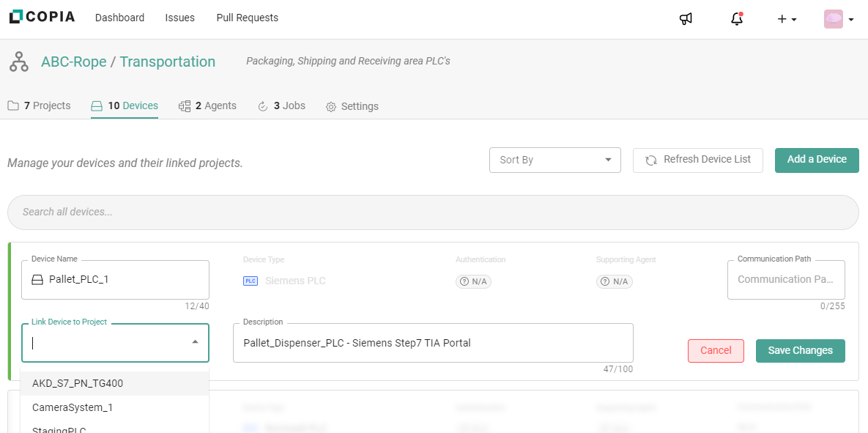Expand the plus create-new menu
Viewport: 868px width, 433px height.
[x=787, y=19]
